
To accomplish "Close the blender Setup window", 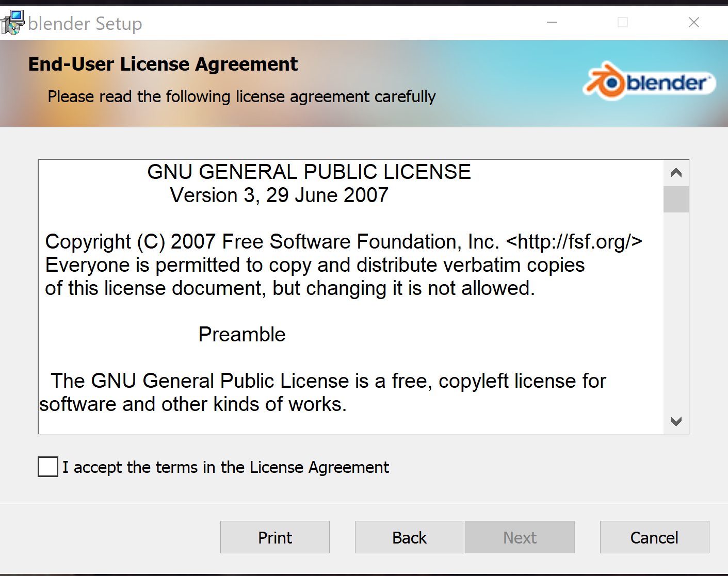I will (x=694, y=22).
